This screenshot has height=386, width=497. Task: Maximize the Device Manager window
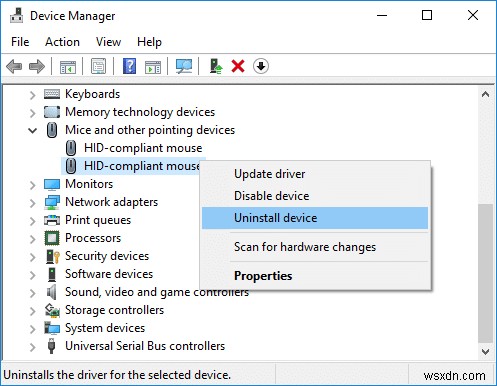click(427, 15)
